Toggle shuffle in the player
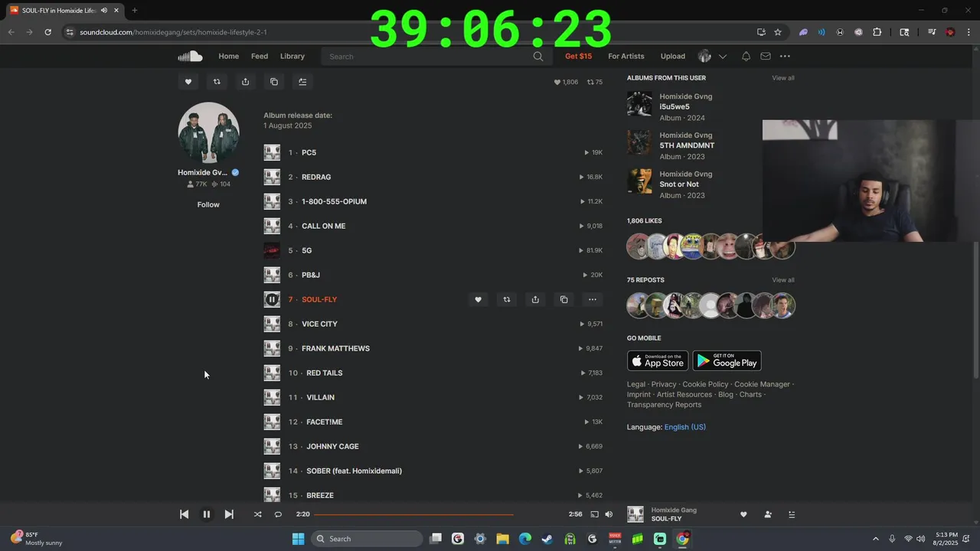980x551 pixels. pos(257,514)
